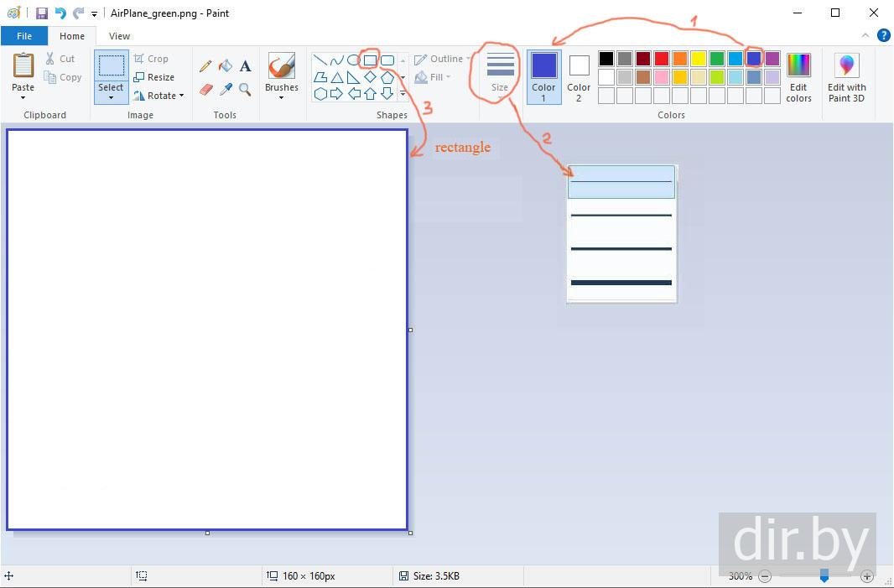Switch to the View tab
Image resolution: width=894 pixels, height=588 pixels.
coord(119,36)
